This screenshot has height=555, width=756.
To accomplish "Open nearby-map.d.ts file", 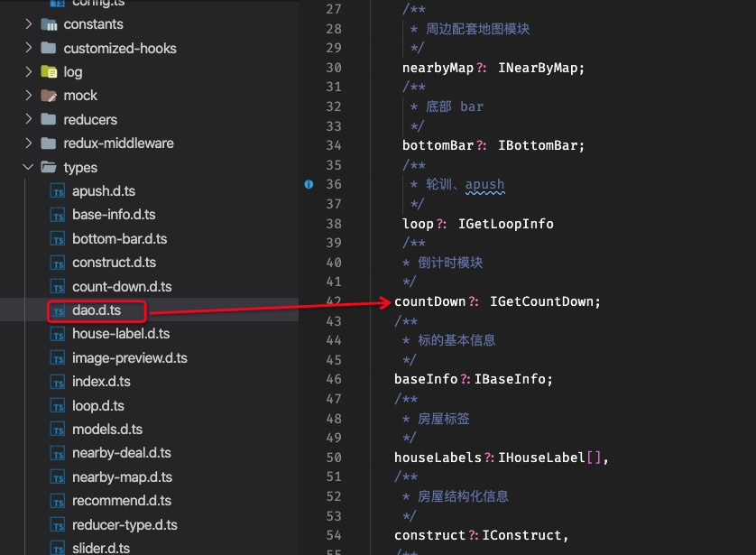I will point(123,476).
